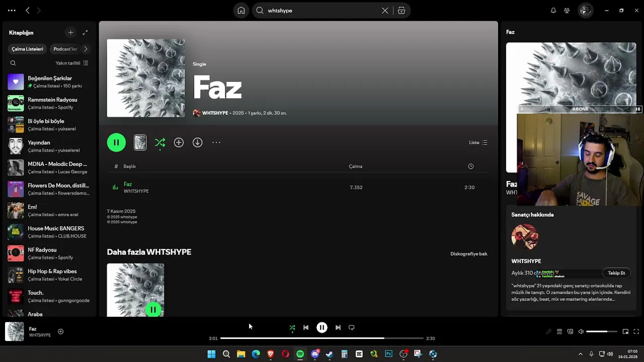Open MDNA - Melodic Deep playlist

(49, 167)
